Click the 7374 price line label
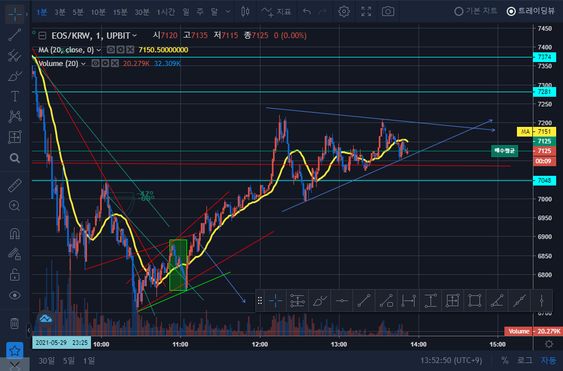This screenshot has height=371, width=563. pyautogui.click(x=544, y=57)
